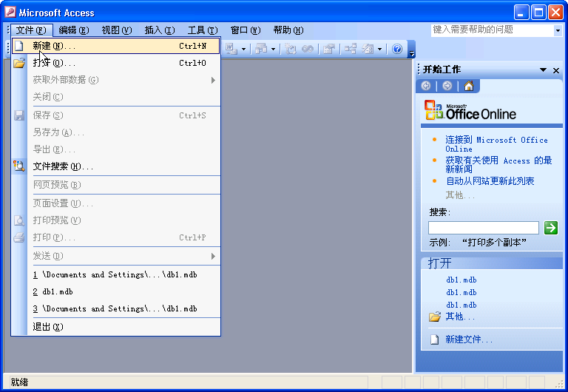Click the floppy disk icon beside 保存
568x392 pixels.
tap(19, 115)
